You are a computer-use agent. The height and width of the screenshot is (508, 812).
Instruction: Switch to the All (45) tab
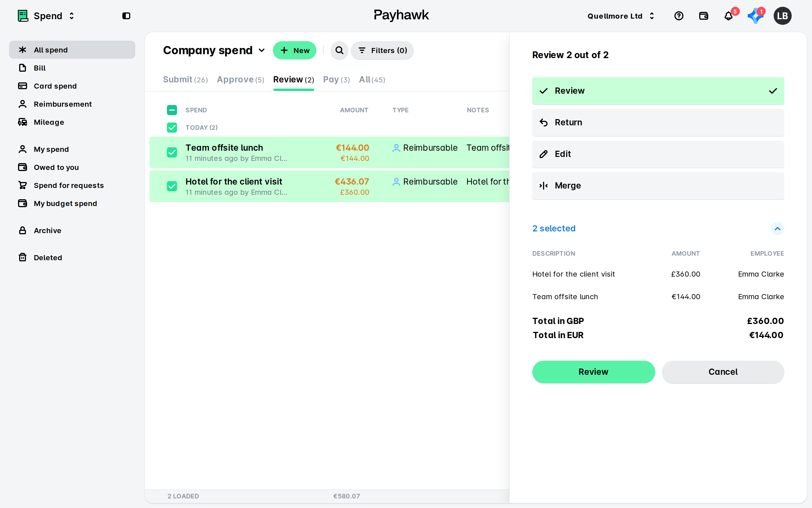pos(372,80)
